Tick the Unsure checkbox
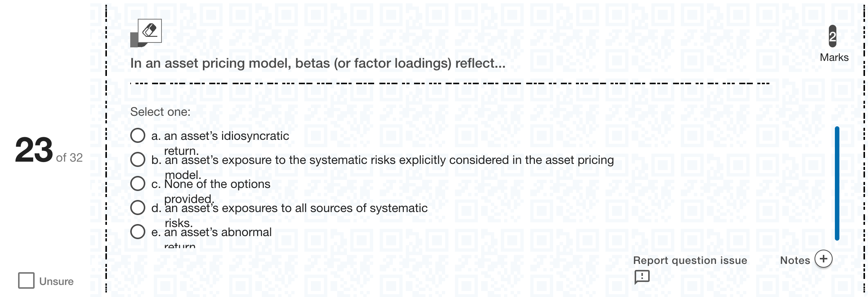Screen dimensions: 868x297 26,280
